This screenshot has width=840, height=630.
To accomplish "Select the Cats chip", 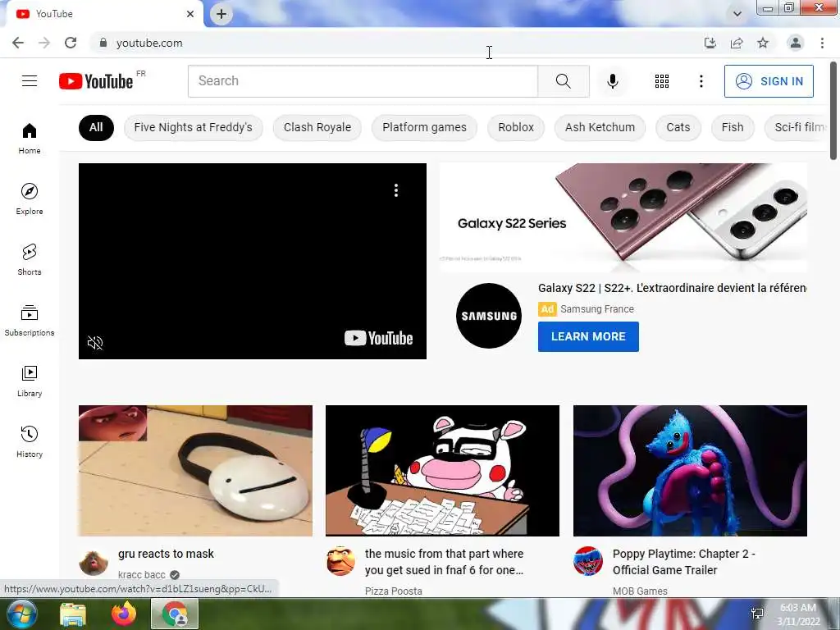I will [678, 127].
